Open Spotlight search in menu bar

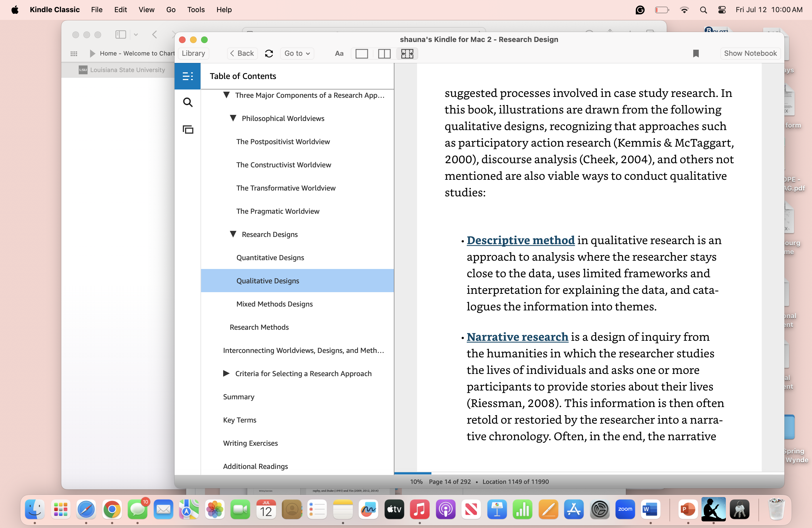point(703,10)
